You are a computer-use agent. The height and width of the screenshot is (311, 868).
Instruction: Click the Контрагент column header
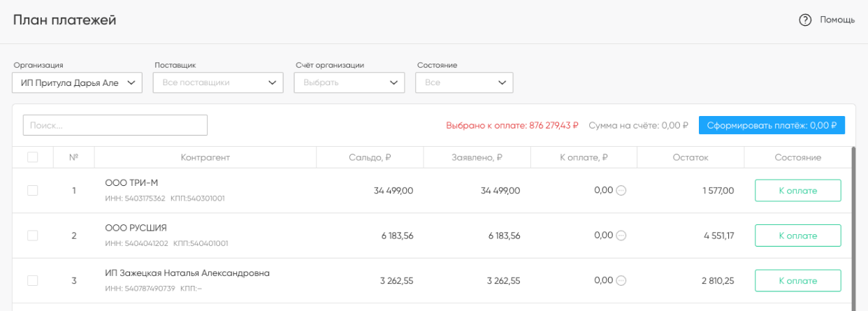205,157
